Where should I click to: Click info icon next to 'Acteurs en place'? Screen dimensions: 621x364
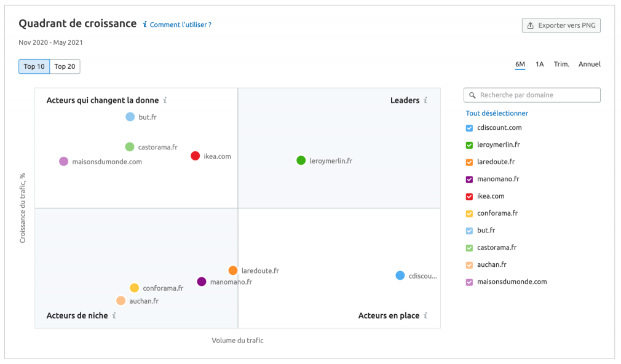pyautogui.click(x=425, y=315)
